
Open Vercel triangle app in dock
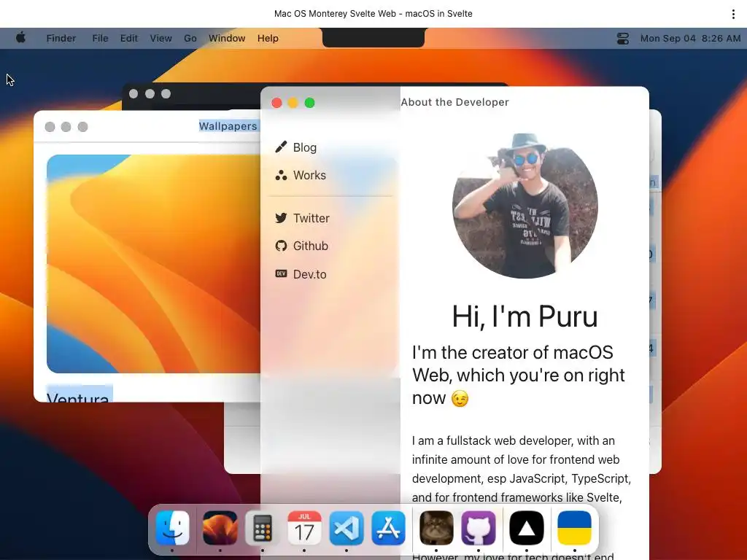coord(527,528)
